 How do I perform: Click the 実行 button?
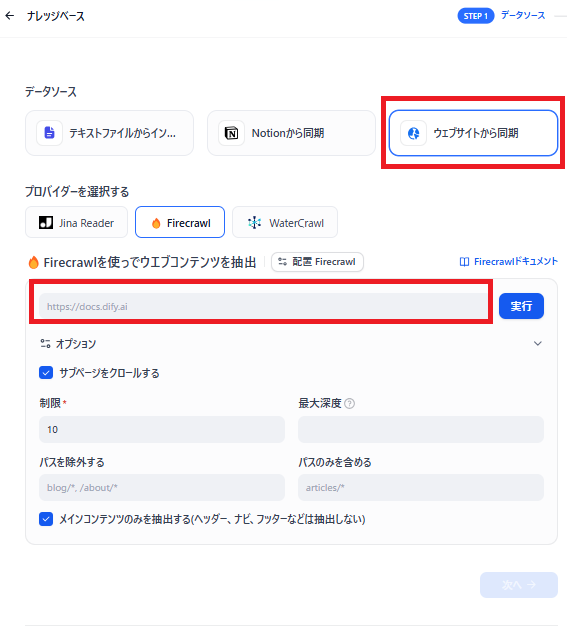(521, 306)
